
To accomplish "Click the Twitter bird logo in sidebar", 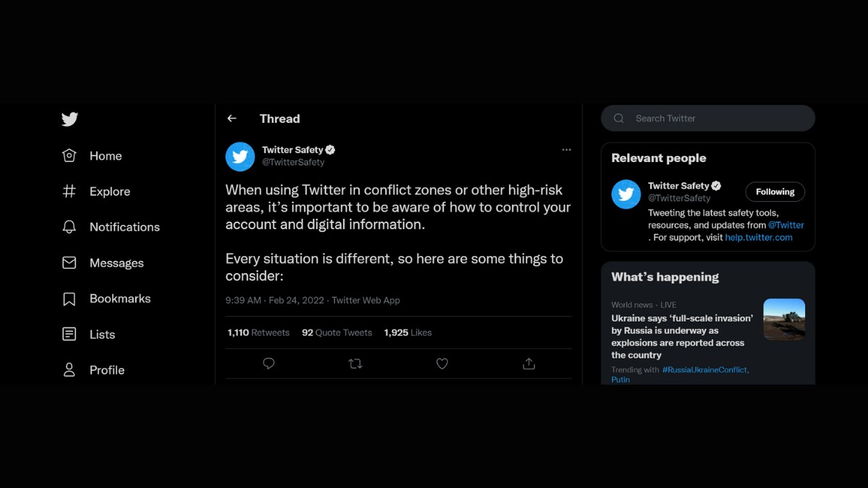I will coord(69,119).
